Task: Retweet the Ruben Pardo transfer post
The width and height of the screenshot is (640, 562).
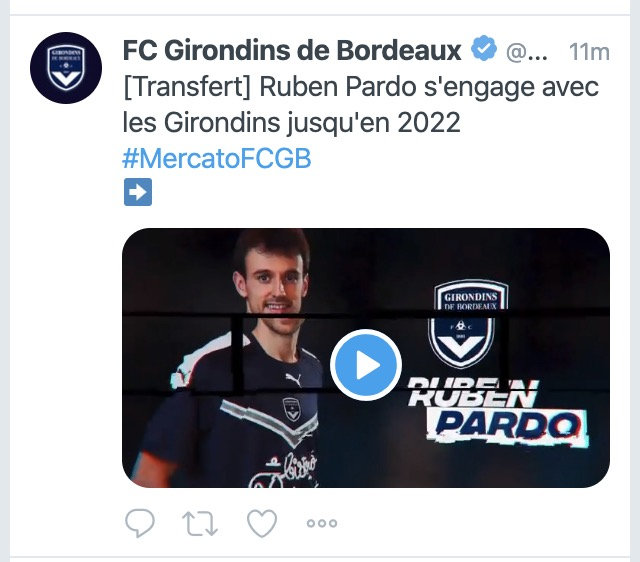Action: [200, 523]
